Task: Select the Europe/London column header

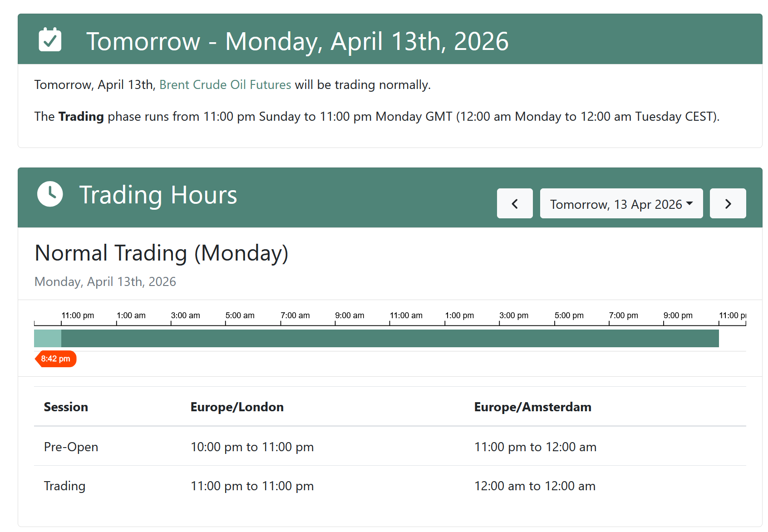Action: coord(237,407)
